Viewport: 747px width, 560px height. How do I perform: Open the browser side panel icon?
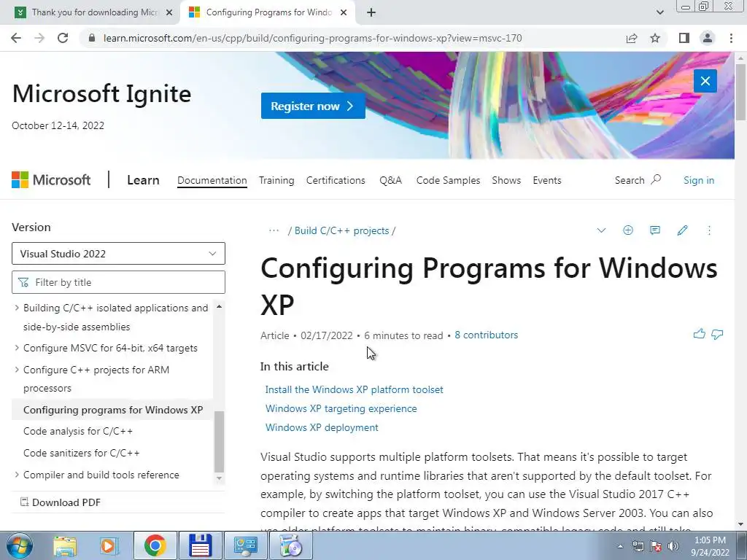684,38
